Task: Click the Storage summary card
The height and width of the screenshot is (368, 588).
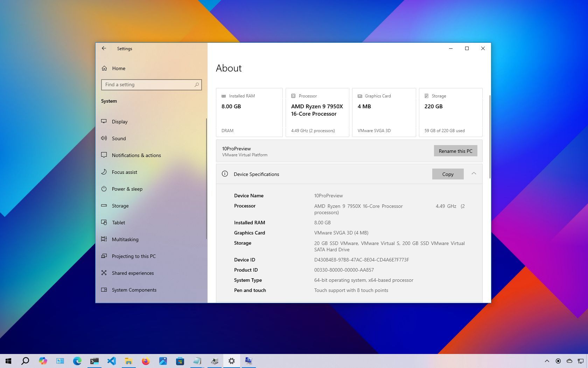Action: coord(450,113)
